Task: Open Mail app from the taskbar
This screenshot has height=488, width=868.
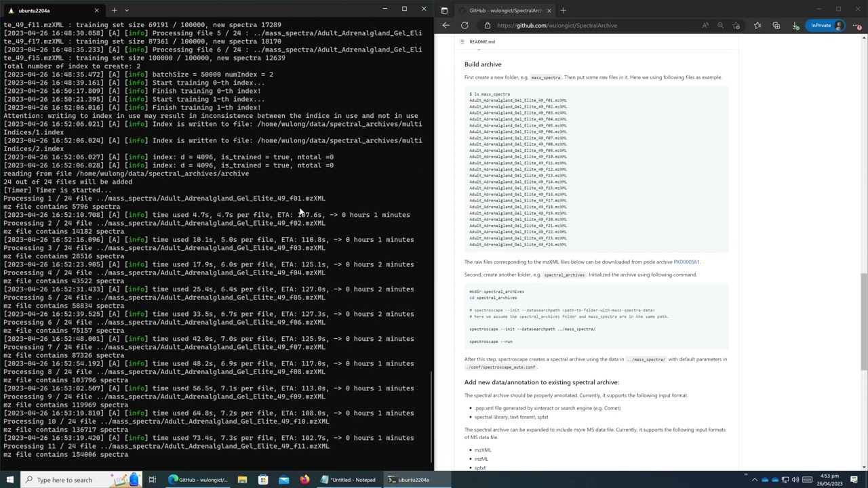Action: 283,480
